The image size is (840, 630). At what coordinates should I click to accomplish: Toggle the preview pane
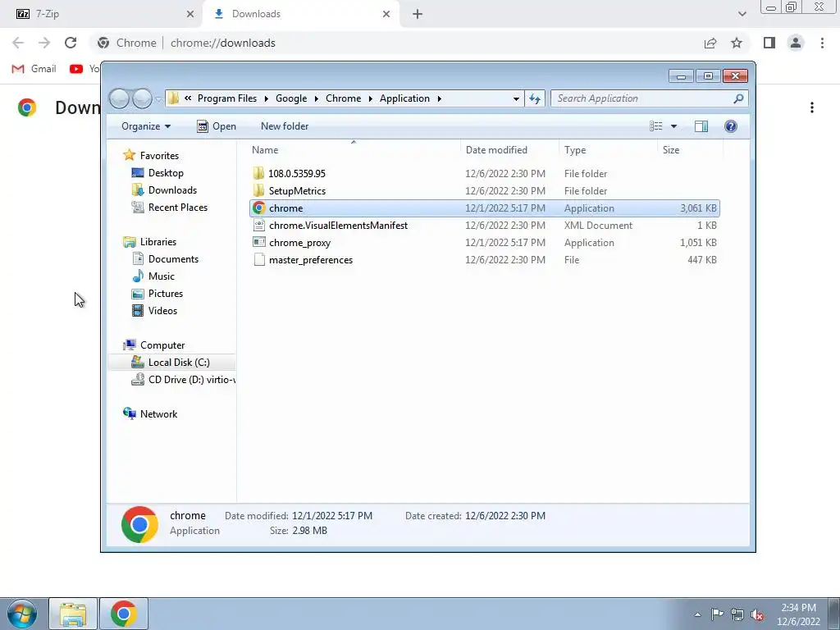tap(701, 126)
